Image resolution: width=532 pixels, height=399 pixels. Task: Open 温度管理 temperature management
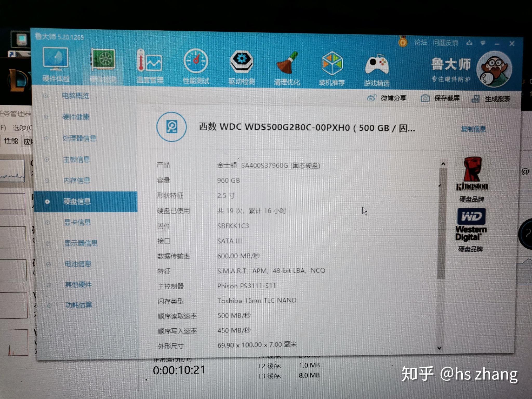[150, 66]
